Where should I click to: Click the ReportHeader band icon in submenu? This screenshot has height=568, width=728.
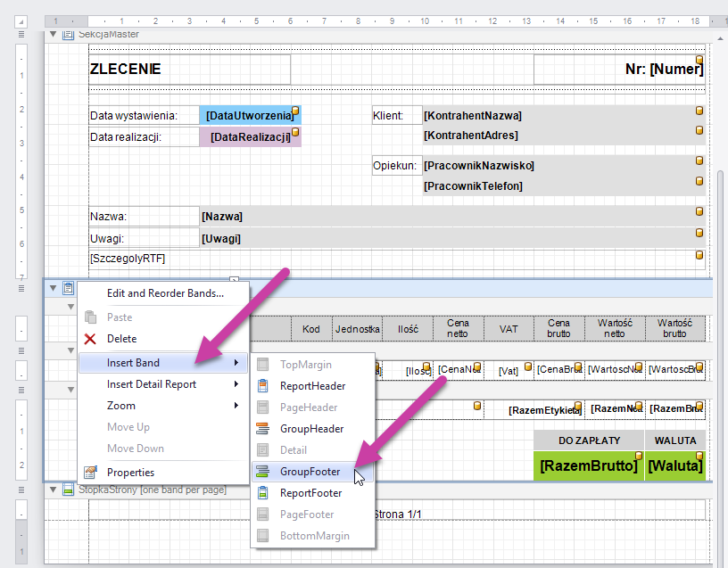tap(262, 386)
